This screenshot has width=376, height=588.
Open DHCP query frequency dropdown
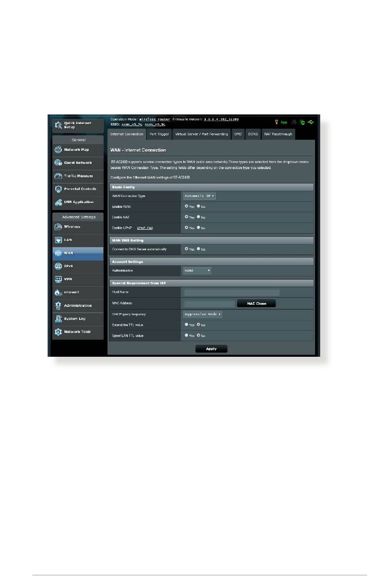tap(203, 314)
